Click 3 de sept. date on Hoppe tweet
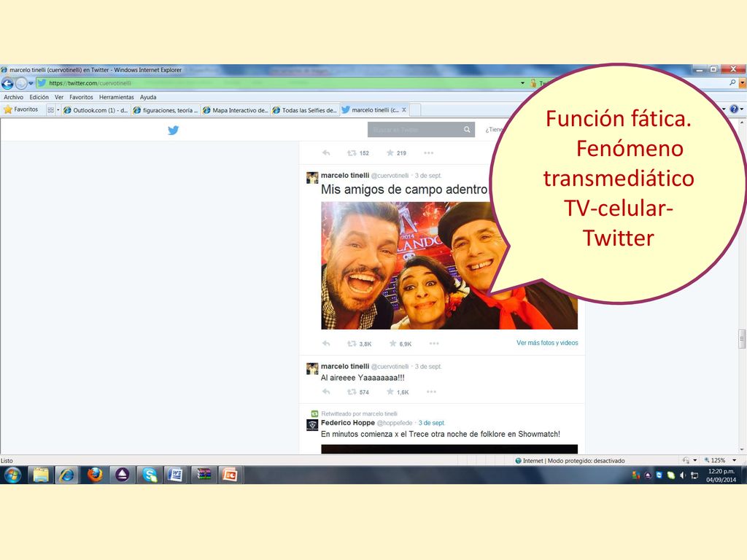747x560 pixels. point(432,423)
